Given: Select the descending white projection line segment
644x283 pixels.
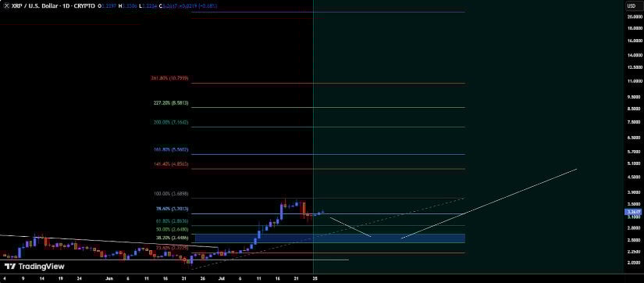Looking at the screenshot, I should (350, 227).
